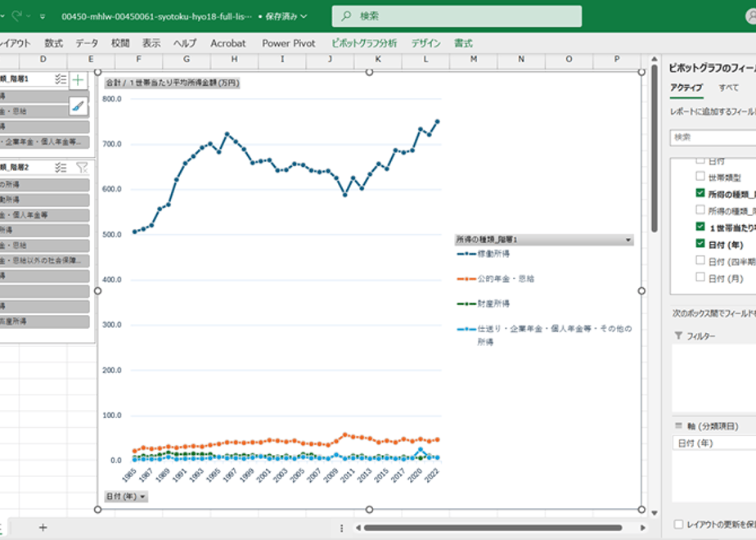Open the ヘルプ ribbon tab
Image resolution: width=756 pixels, height=540 pixels.
(185, 43)
